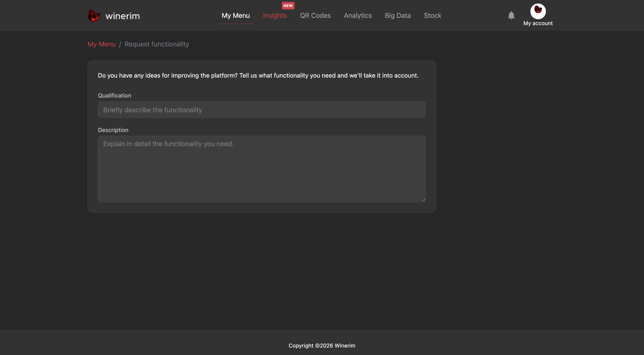
Task: Click the My Menu breadcrumb link
Action: [x=102, y=44]
